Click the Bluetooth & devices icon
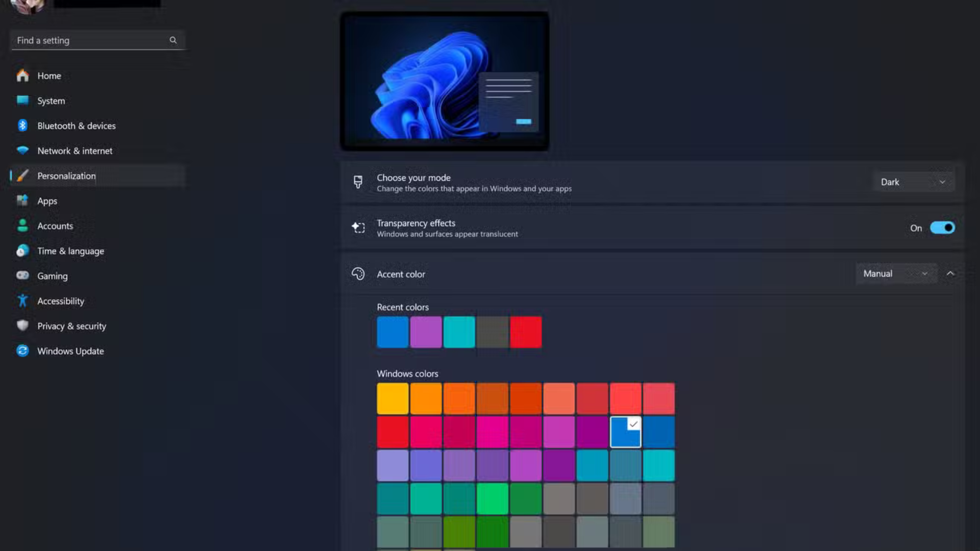 22,126
